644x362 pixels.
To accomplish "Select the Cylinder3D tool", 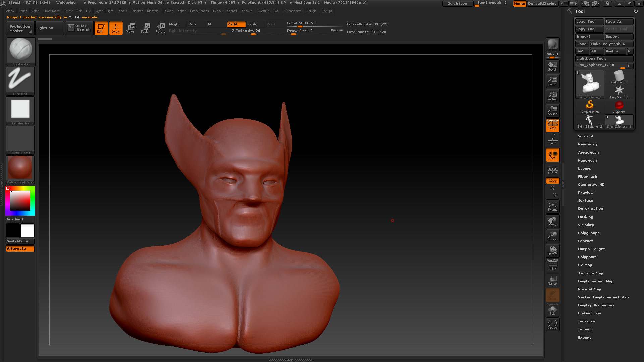I will 619,77.
